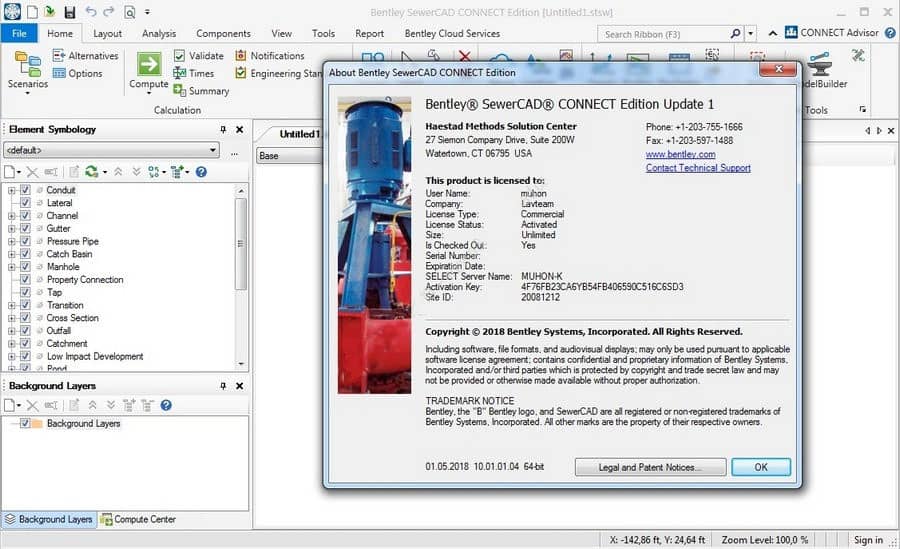Toggle the Background Layers checkbox
The width and height of the screenshot is (900, 549).
click(25, 423)
